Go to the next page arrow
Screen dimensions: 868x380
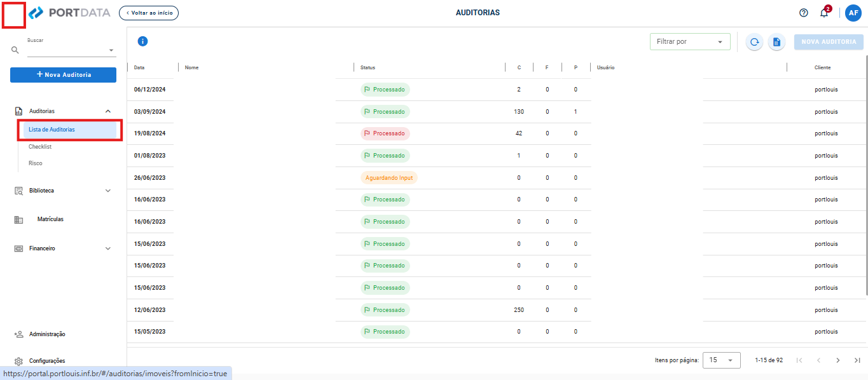click(x=838, y=360)
